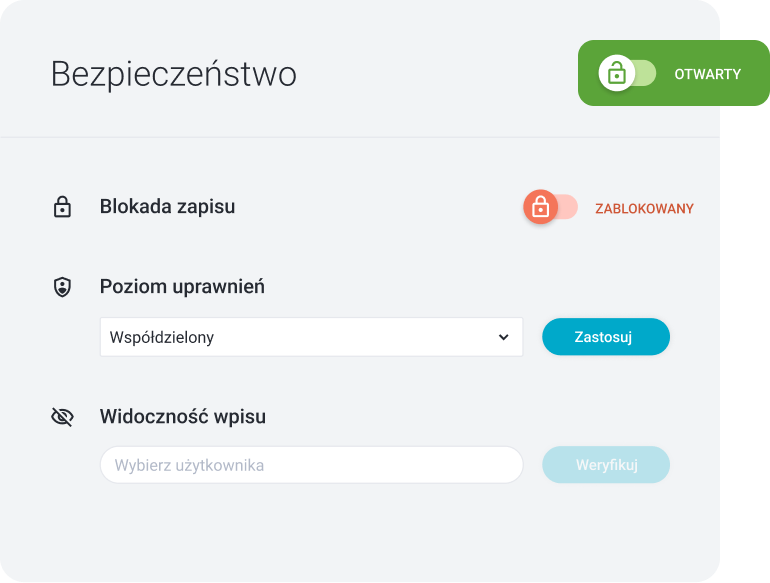Click the shield icon beside Poziom uprawnień
Viewport: 770px width, 583px height.
point(62,288)
